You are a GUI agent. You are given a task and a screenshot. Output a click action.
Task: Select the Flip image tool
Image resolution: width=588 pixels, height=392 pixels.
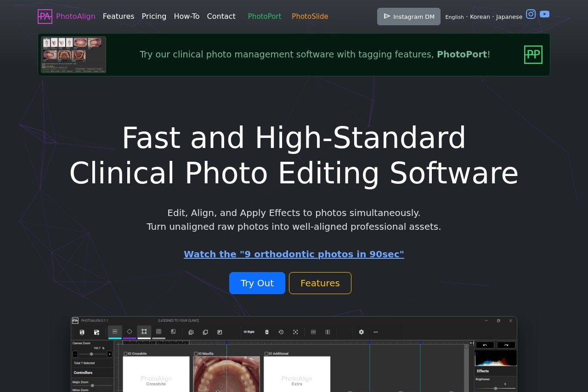[173, 332]
